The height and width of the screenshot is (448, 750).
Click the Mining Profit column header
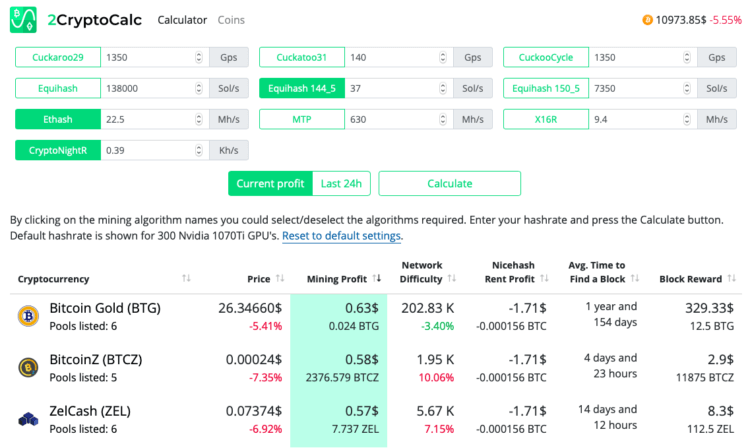(x=337, y=279)
